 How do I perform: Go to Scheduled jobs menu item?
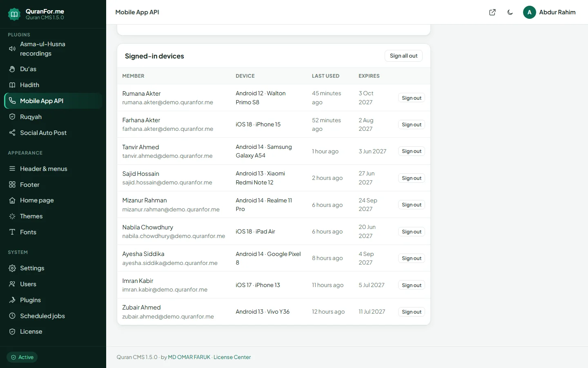pos(53,316)
